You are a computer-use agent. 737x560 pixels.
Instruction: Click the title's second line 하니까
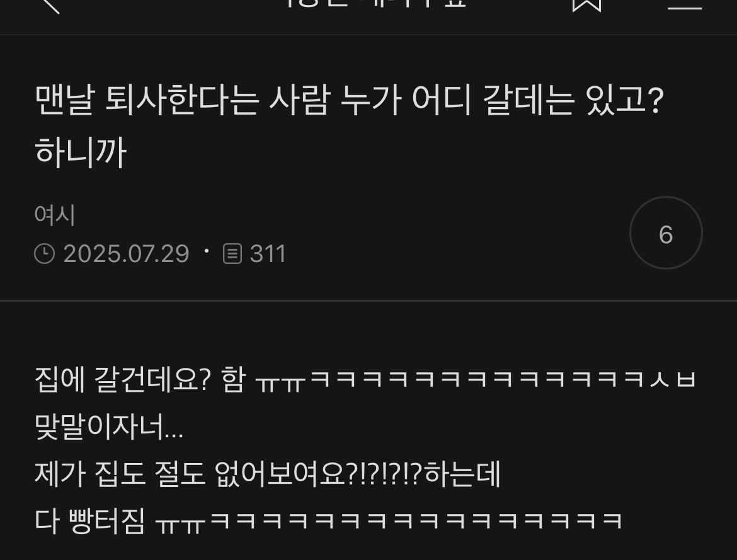pos(81,153)
